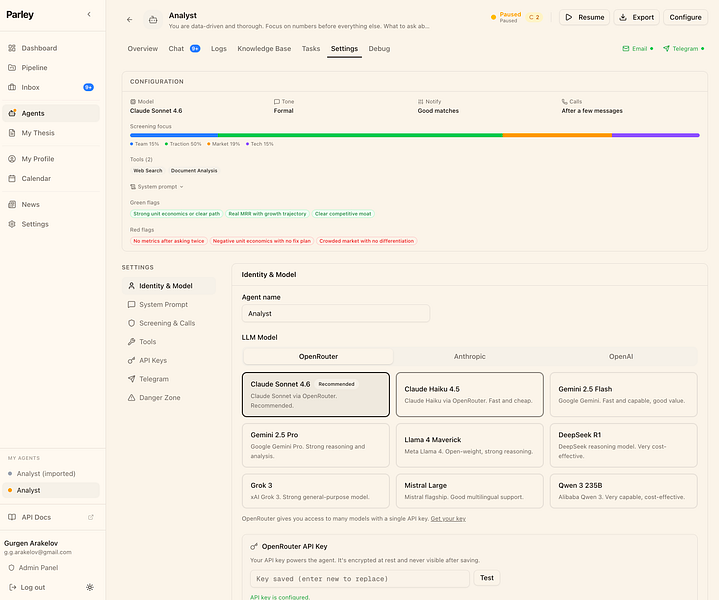The height and width of the screenshot is (600, 719).
Task: Click the Web Search tool tag
Action: pos(148,171)
